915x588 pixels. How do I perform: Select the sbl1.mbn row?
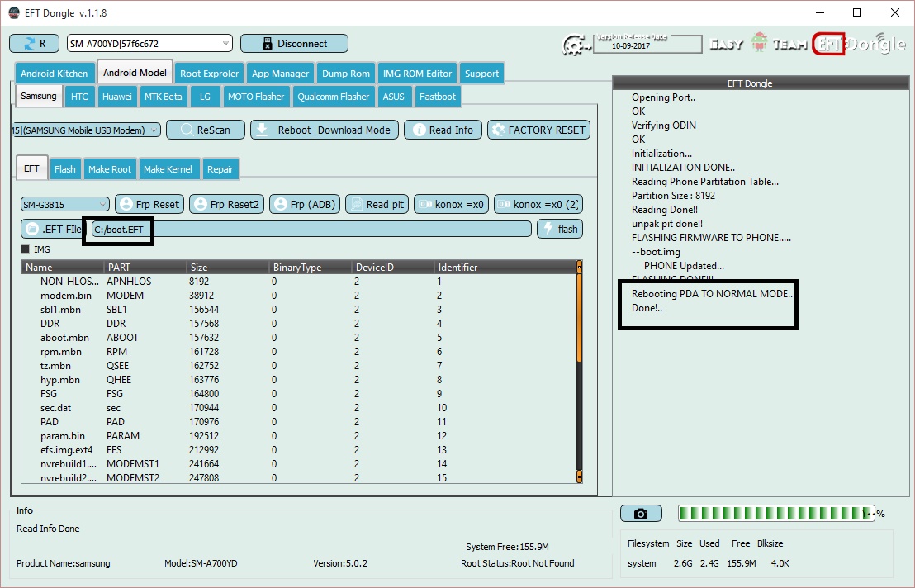tap(299, 309)
